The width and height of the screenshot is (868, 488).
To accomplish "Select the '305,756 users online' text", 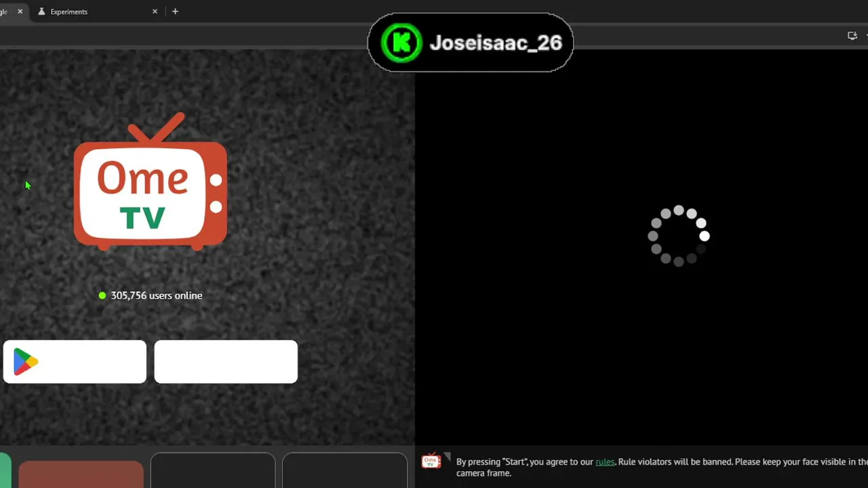I will (157, 296).
